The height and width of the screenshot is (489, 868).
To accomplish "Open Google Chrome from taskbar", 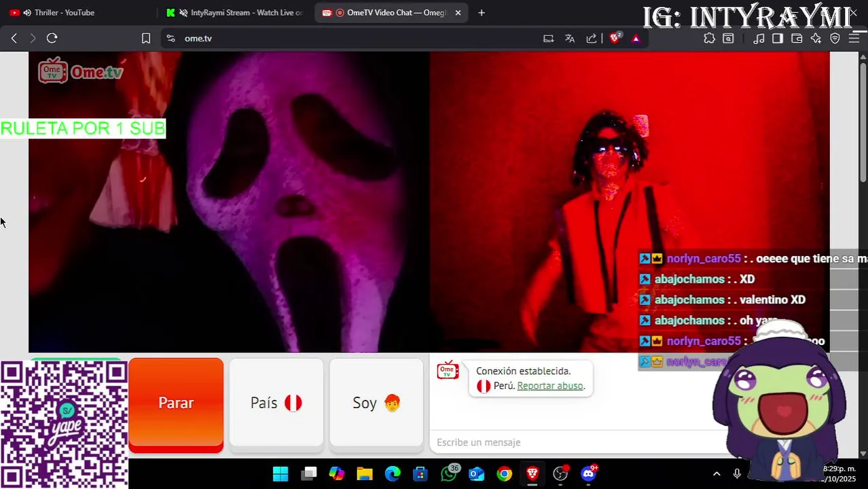I will click(x=504, y=474).
